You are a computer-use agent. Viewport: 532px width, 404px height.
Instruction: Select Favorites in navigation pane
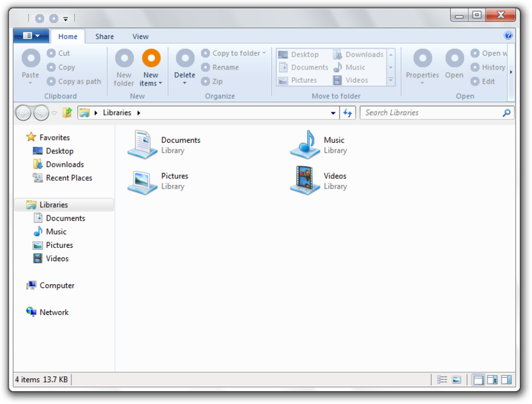tap(48, 137)
